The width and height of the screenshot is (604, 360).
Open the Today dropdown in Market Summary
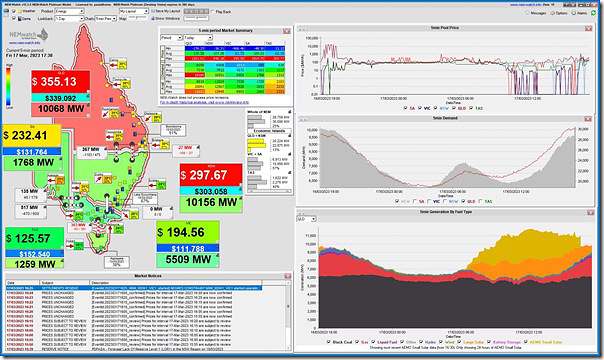(x=198, y=38)
